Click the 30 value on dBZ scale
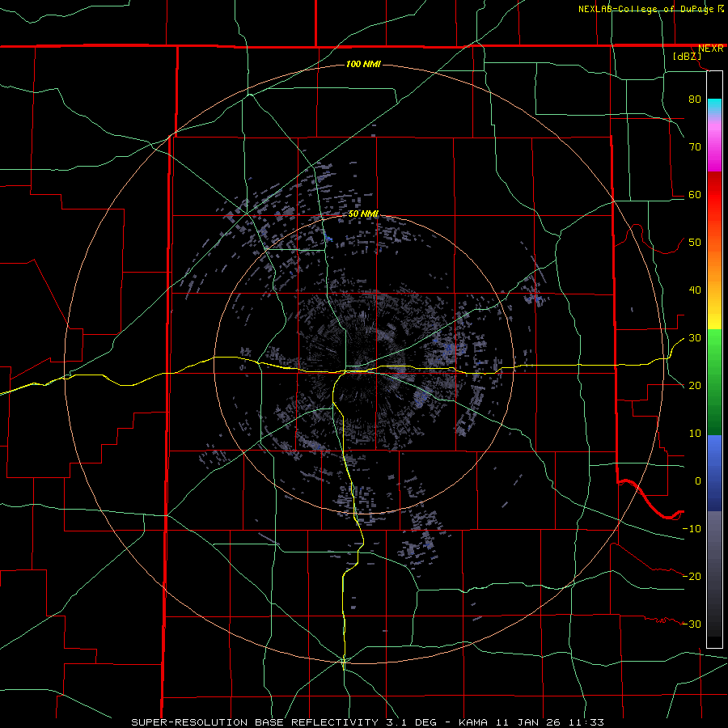 tap(695, 338)
